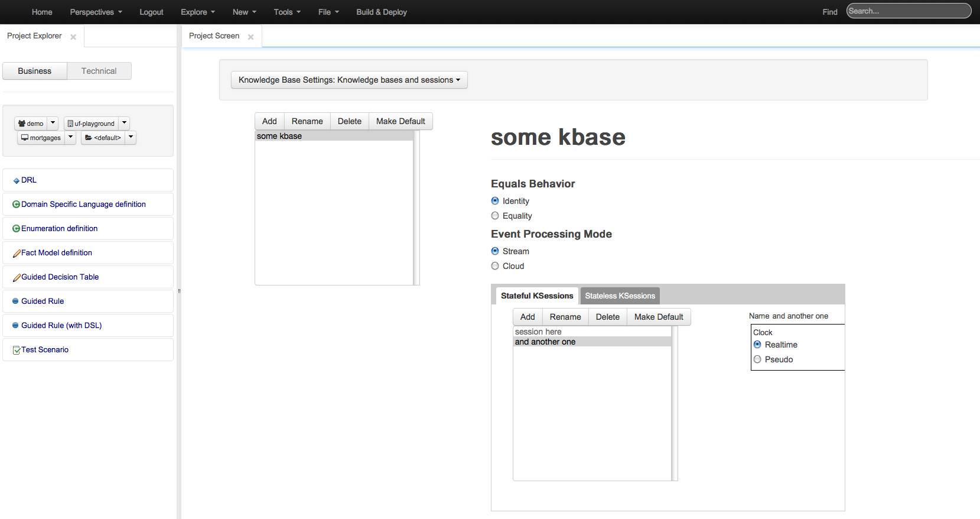Click the Guided Rule blue dot icon

[x=15, y=301]
